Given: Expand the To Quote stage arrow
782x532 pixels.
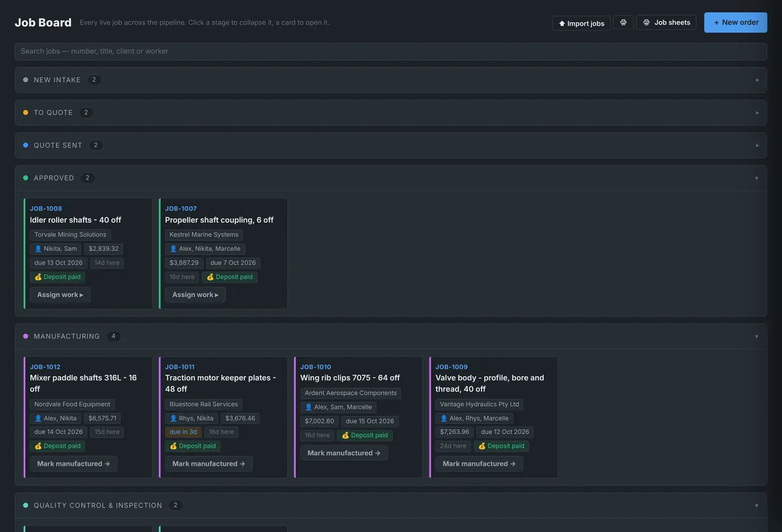Looking at the screenshot, I should click(x=758, y=113).
